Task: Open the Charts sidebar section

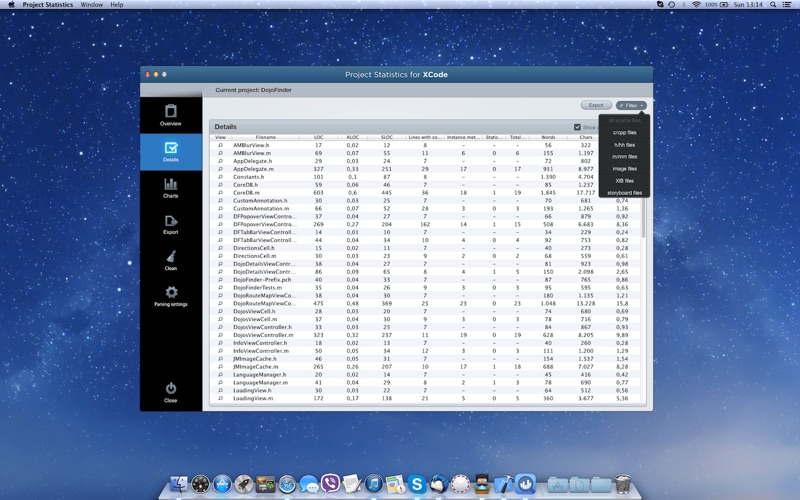Action: [x=170, y=188]
